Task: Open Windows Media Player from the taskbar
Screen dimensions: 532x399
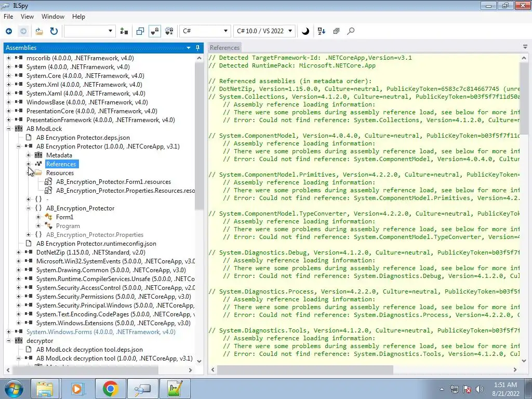Action: pos(78,389)
